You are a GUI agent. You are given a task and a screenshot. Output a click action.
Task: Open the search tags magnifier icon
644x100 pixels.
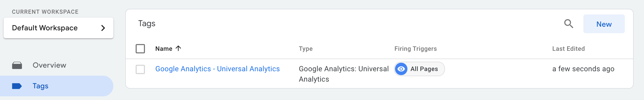(x=569, y=24)
